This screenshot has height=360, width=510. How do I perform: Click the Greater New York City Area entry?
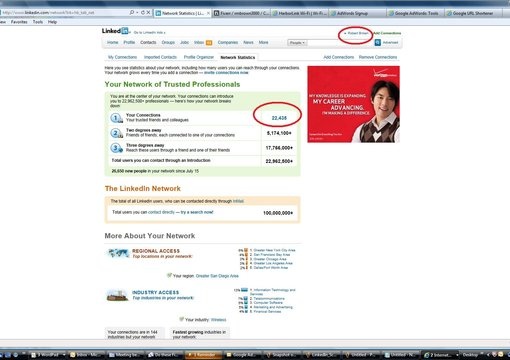(x=273, y=250)
